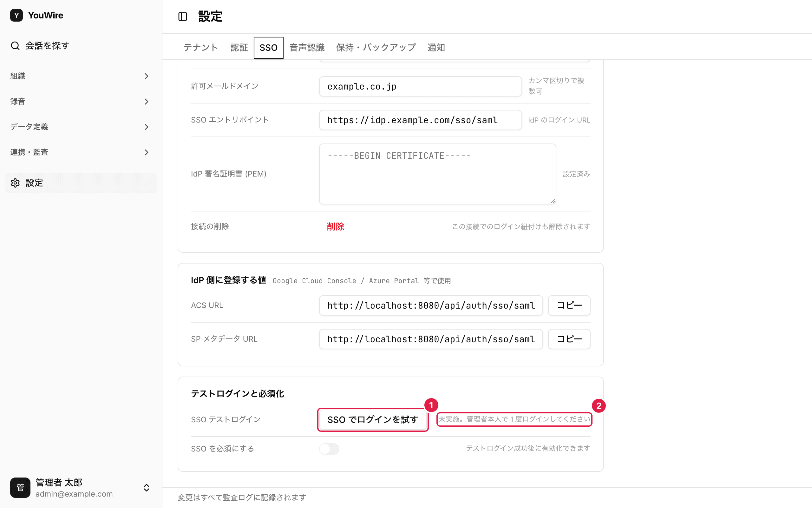Click 管理者 太郎 name
Screen dimensions: 812x508
pyautogui.click(x=59, y=483)
